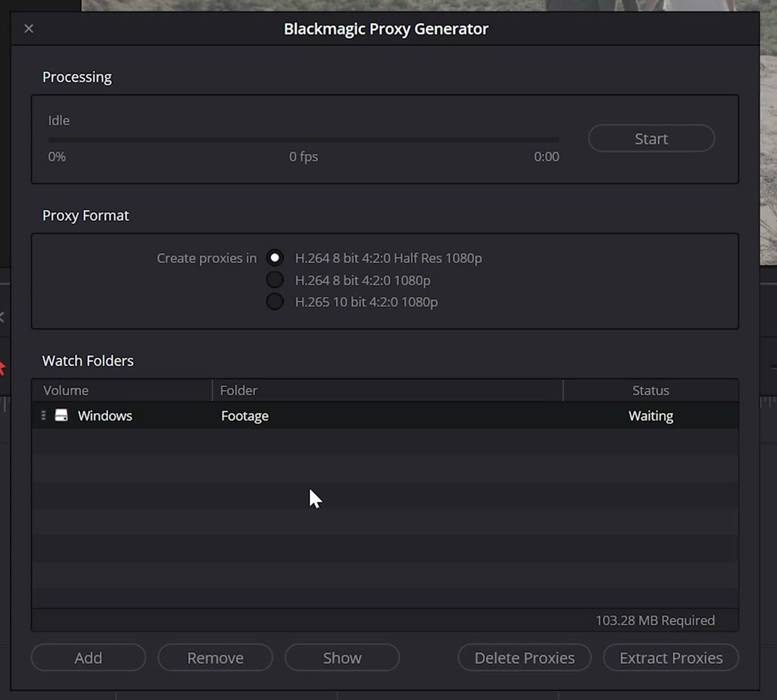Select the Footage folder cell
The image size is (777, 700).
pos(245,416)
